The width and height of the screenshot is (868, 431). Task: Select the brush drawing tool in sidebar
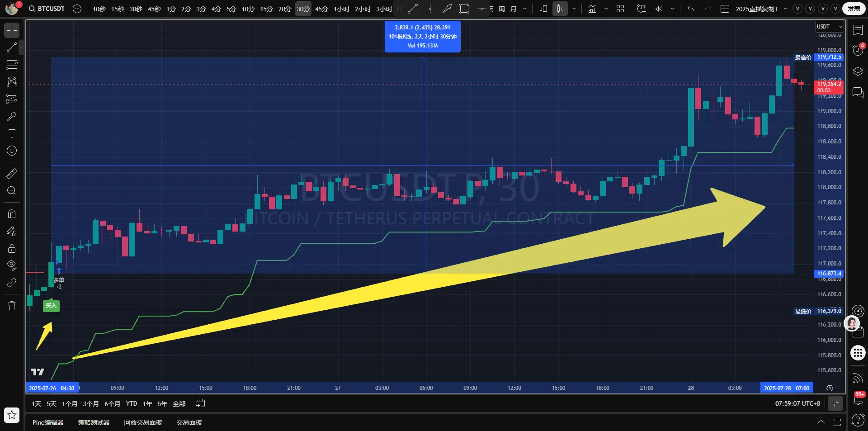(12, 116)
